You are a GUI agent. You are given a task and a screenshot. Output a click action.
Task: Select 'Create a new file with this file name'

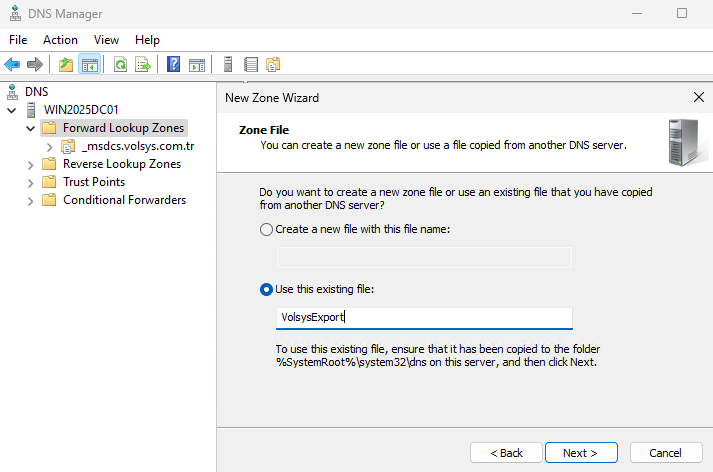(266, 229)
